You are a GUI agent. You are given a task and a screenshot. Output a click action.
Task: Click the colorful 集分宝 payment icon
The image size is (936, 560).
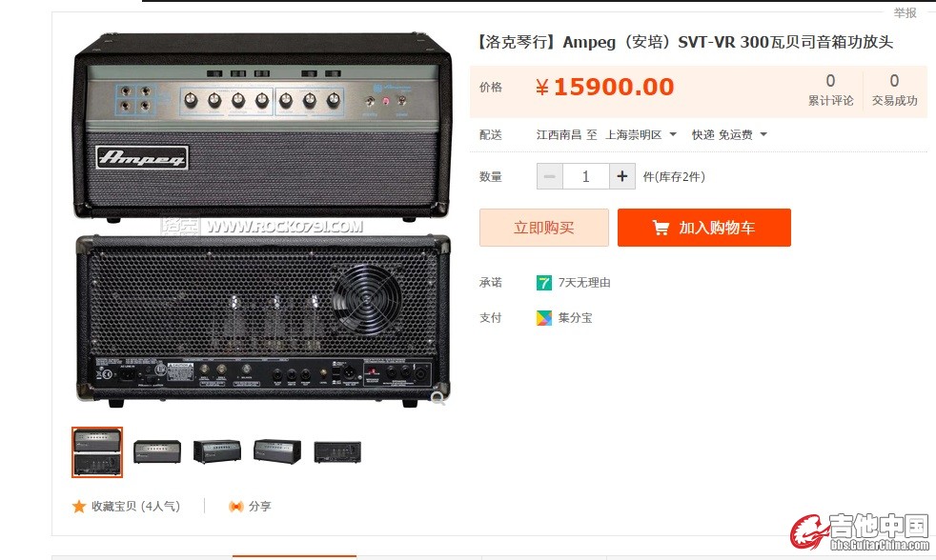(544, 318)
